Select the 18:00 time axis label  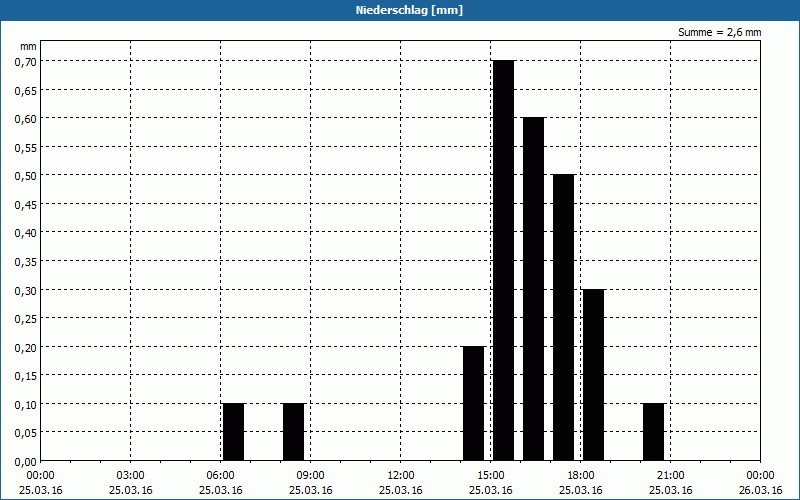[580, 475]
